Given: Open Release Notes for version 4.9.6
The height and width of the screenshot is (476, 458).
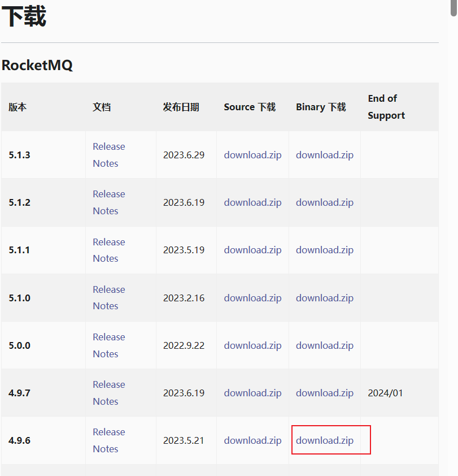Looking at the screenshot, I should click(108, 440).
